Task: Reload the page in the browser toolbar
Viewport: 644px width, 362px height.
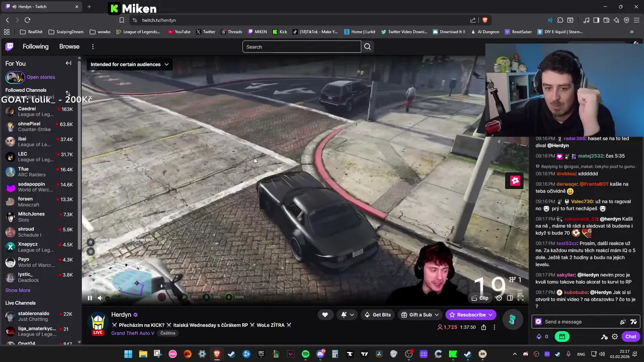Action: tap(27, 20)
